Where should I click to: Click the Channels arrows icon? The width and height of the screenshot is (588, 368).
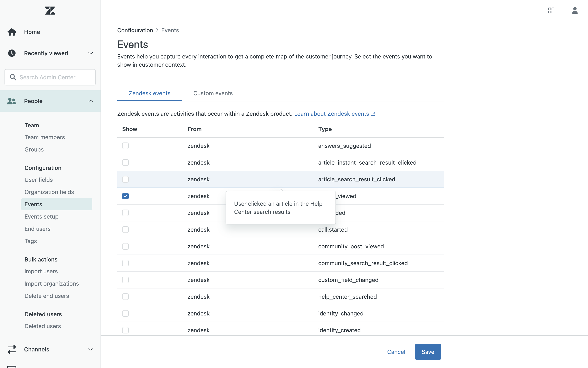point(12,349)
